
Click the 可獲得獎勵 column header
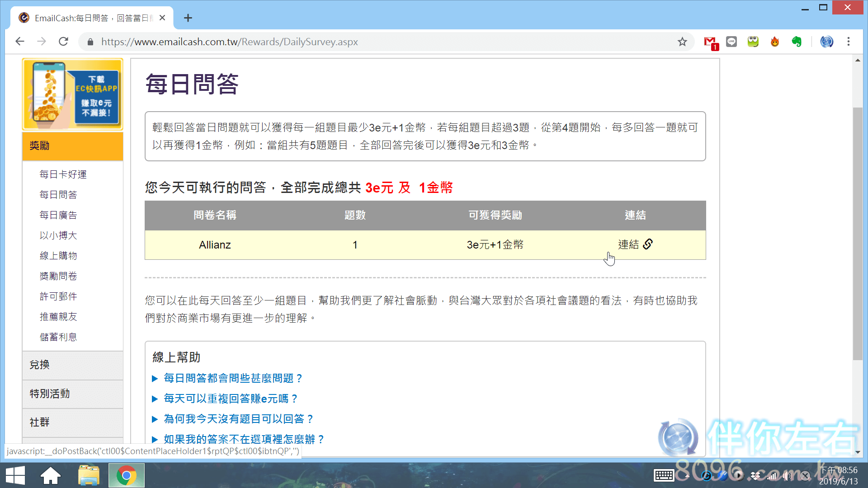click(x=495, y=215)
